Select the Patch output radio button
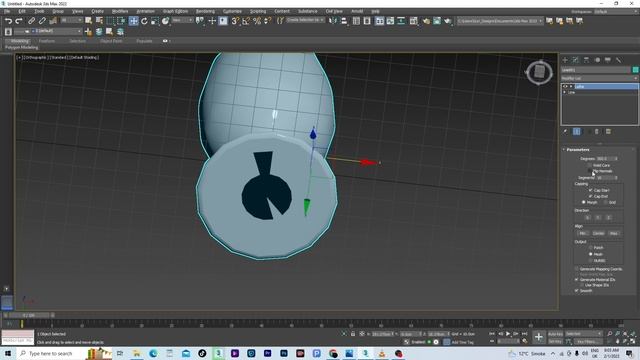The image size is (640, 360). coord(591,248)
